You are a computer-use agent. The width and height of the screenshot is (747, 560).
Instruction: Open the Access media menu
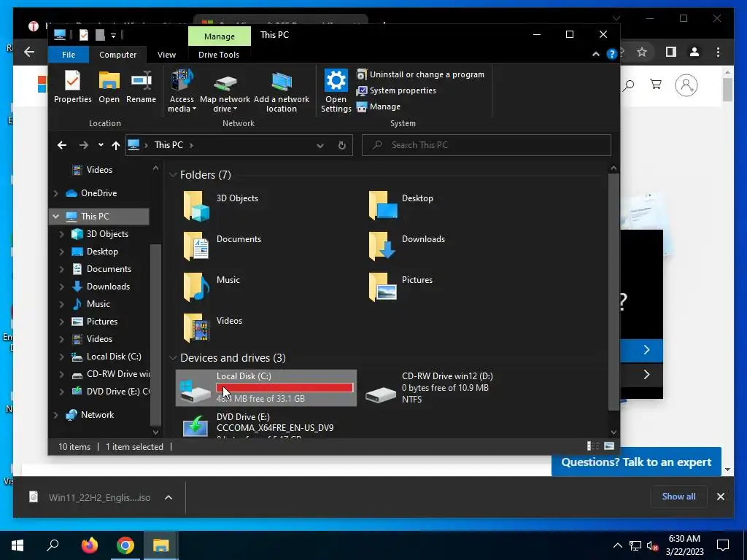point(182,90)
